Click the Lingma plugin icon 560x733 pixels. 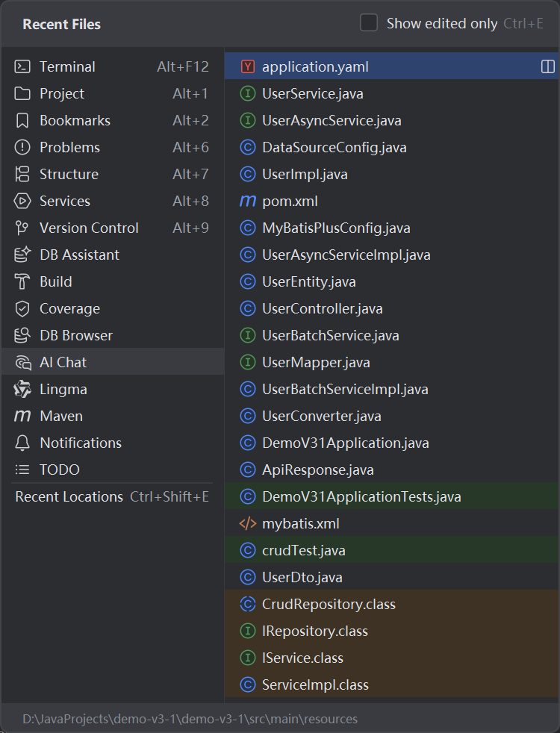(x=22, y=390)
